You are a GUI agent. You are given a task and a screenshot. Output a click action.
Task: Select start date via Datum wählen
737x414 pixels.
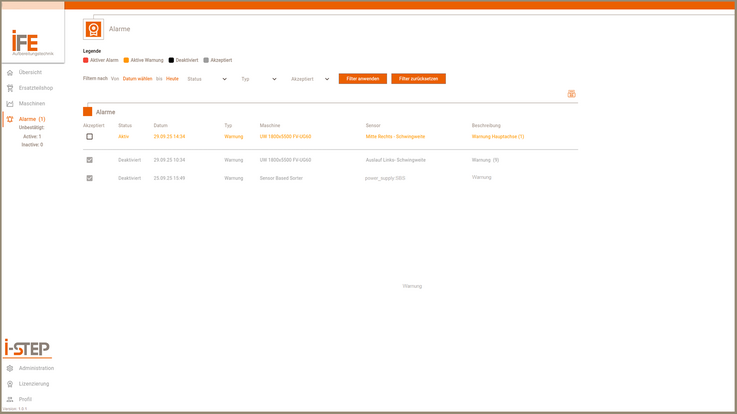(x=137, y=79)
